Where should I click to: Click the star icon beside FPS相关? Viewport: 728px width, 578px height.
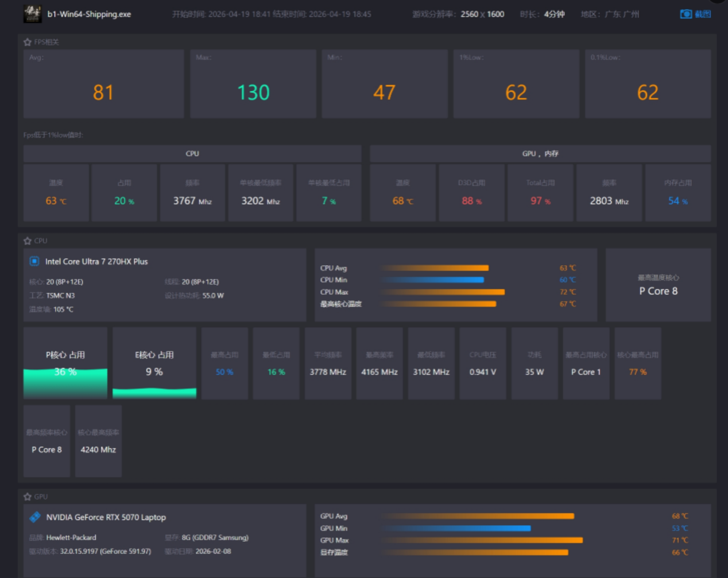[28, 42]
